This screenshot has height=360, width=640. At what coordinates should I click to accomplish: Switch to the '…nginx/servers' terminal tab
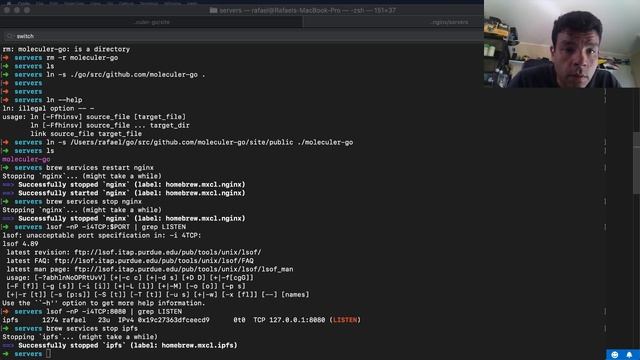pyautogui.click(x=450, y=22)
